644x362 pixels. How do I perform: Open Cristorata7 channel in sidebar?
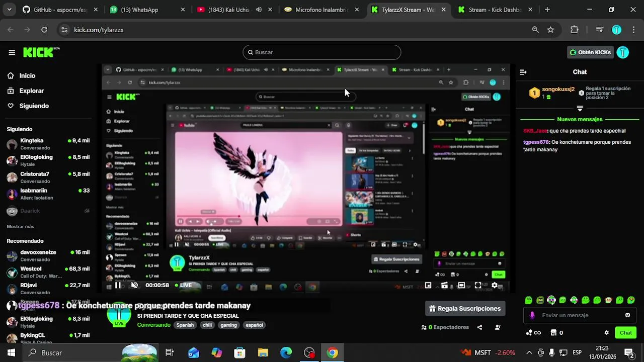point(48,177)
